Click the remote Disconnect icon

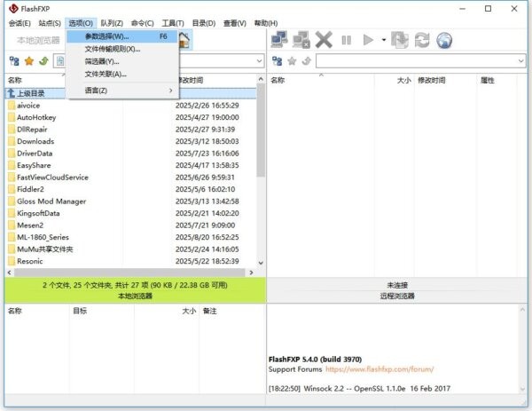(x=301, y=40)
